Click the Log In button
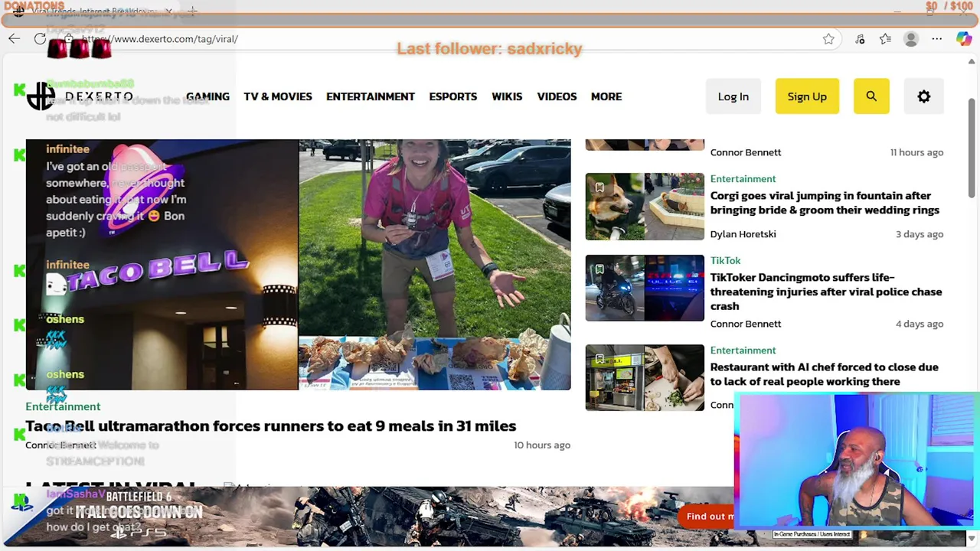This screenshot has width=980, height=551. [733, 96]
